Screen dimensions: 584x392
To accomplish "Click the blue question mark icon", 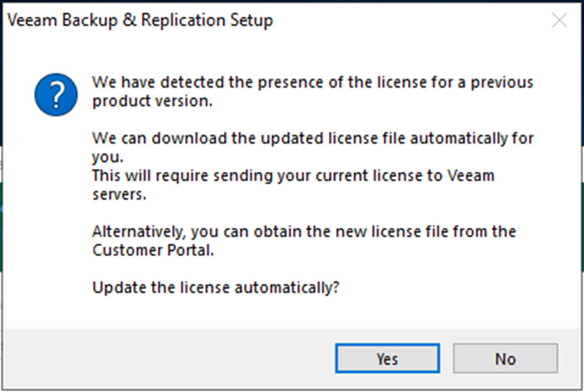I will [56, 95].
